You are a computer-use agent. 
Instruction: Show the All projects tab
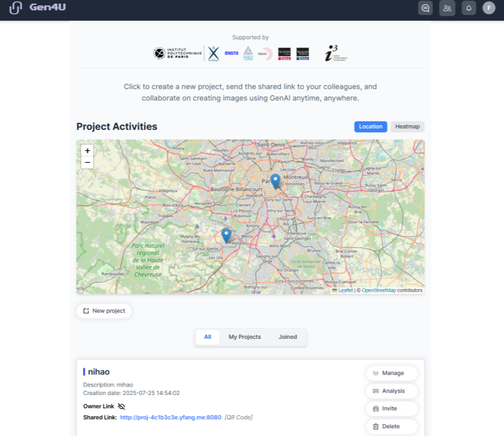(x=208, y=337)
